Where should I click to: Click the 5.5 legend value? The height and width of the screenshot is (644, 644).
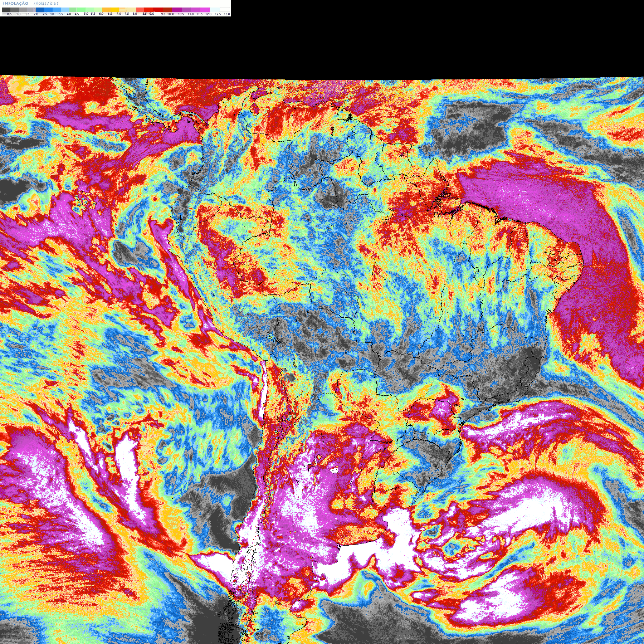(x=93, y=14)
